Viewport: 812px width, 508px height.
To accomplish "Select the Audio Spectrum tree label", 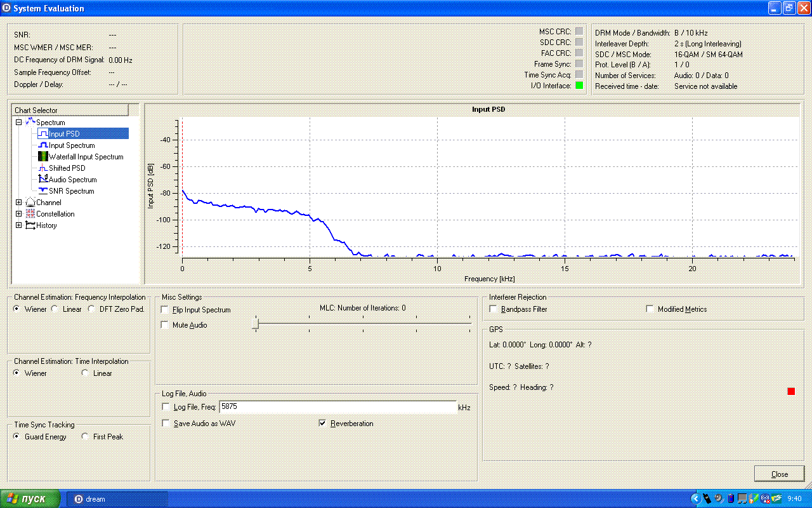I will pyautogui.click(x=73, y=180).
